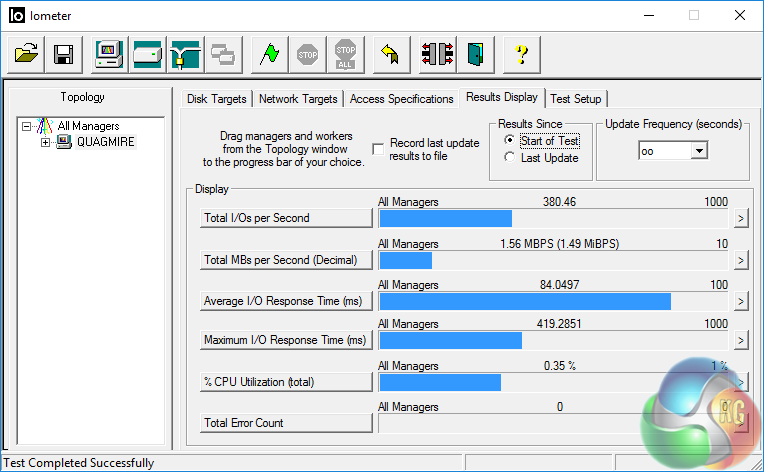Open details arrow for Average Response row
764x472 pixels.
pos(741,302)
